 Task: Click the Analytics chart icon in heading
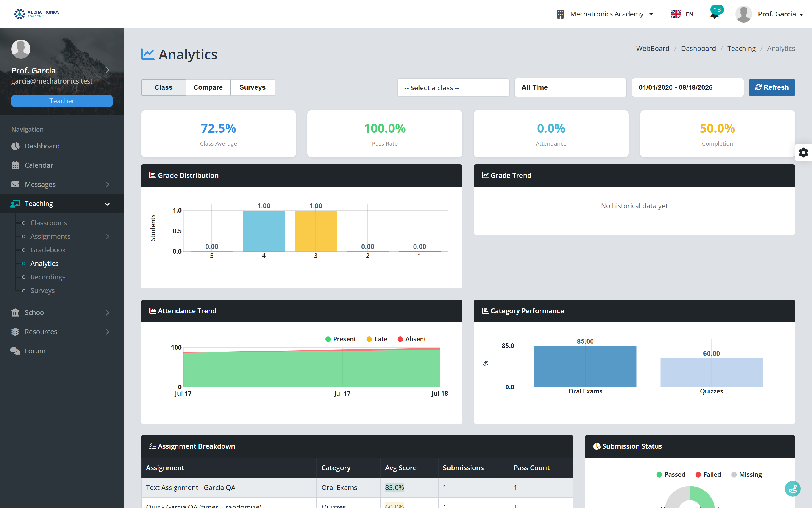tap(148, 54)
